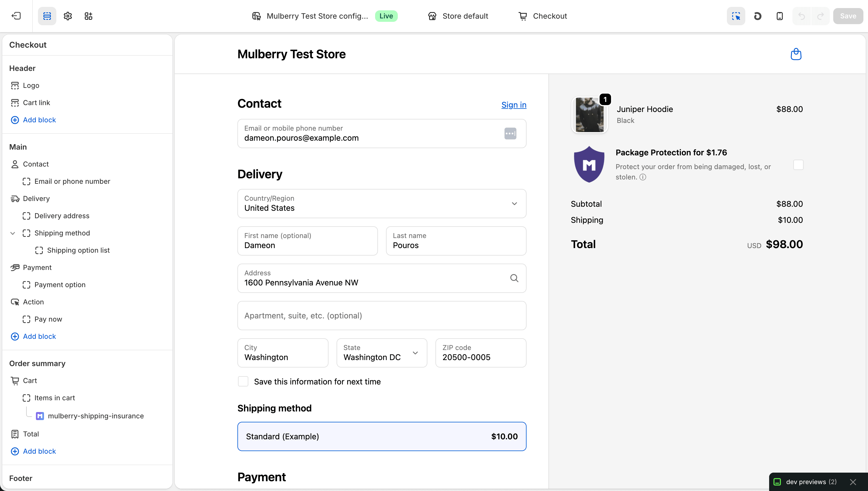This screenshot has width=868, height=491.
Task: Open editor settings gear icon
Action: click(x=68, y=16)
